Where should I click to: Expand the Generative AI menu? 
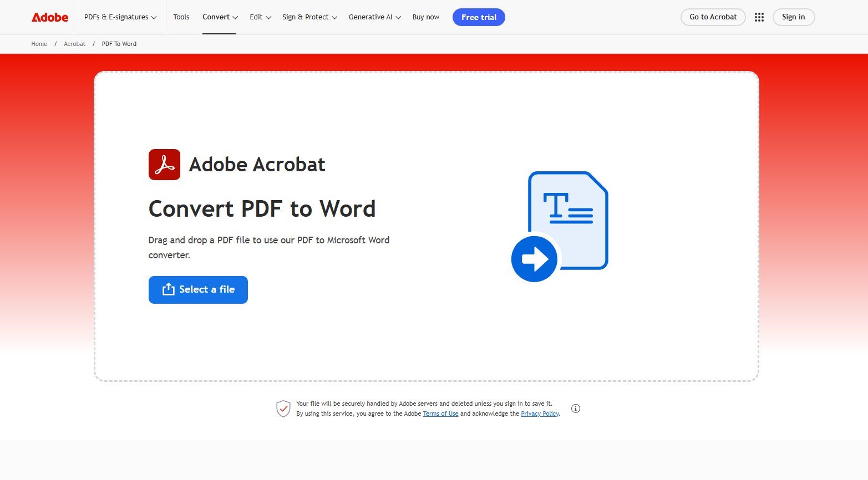(x=374, y=17)
